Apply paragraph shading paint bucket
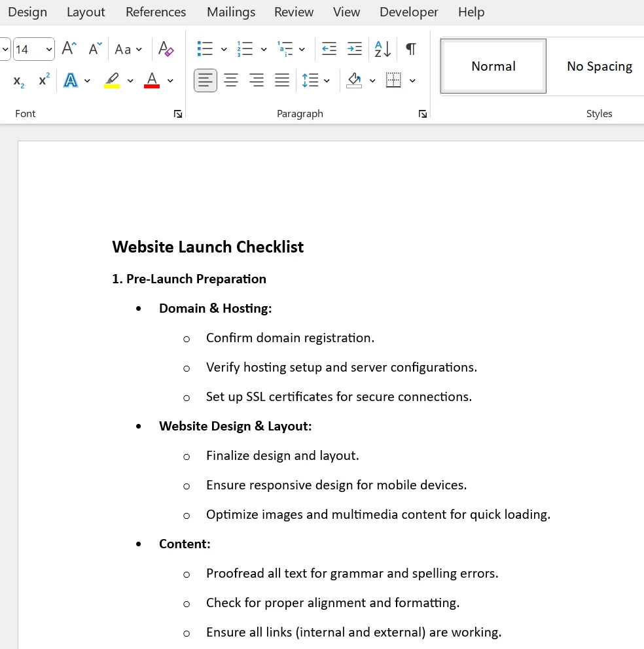Image resolution: width=644 pixels, height=649 pixels. [x=355, y=80]
